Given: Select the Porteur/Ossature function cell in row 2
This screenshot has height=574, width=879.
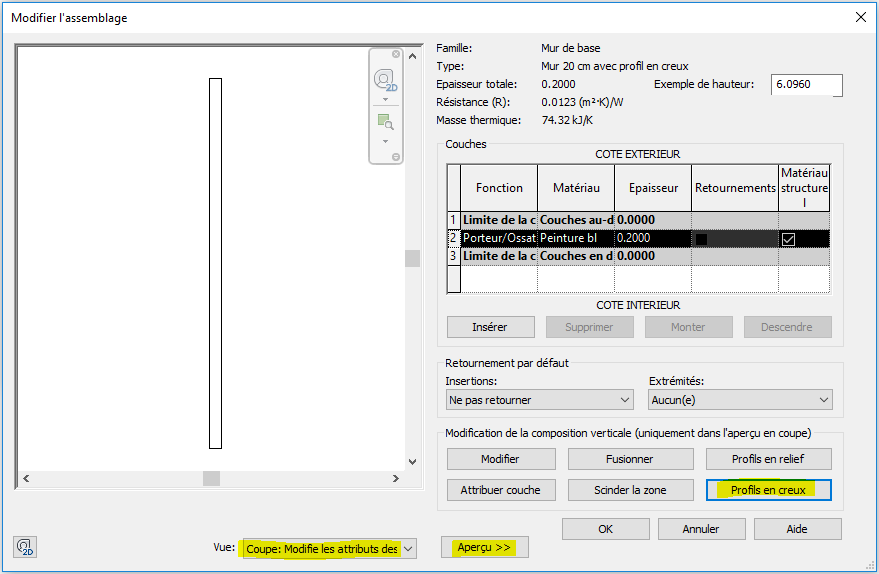Looking at the screenshot, I should tap(499, 239).
